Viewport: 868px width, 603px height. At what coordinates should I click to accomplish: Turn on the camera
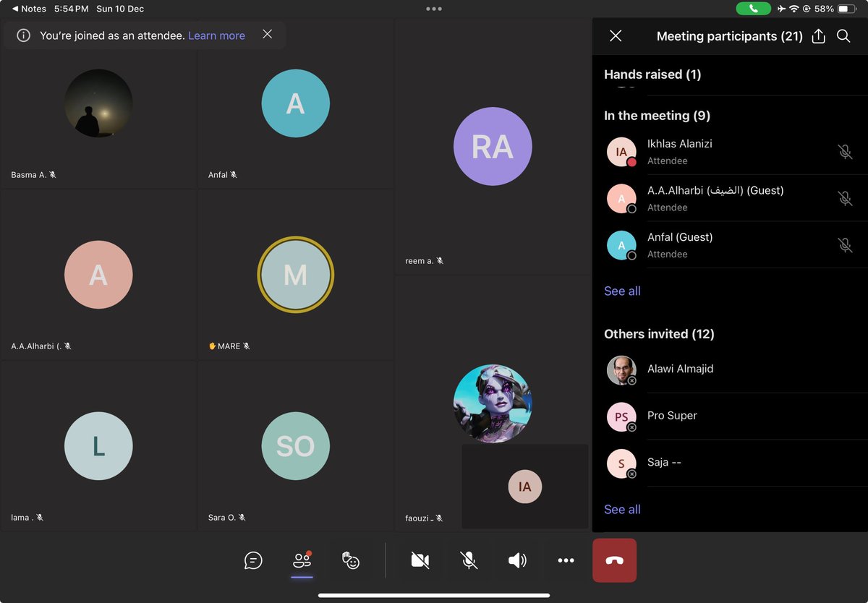pyautogui.click(x=420, y=560)
